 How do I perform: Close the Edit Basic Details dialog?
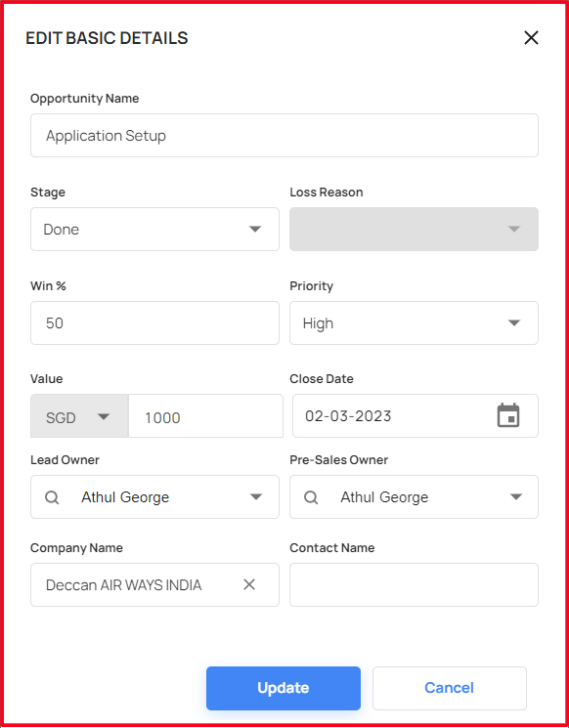pos(531,37)
